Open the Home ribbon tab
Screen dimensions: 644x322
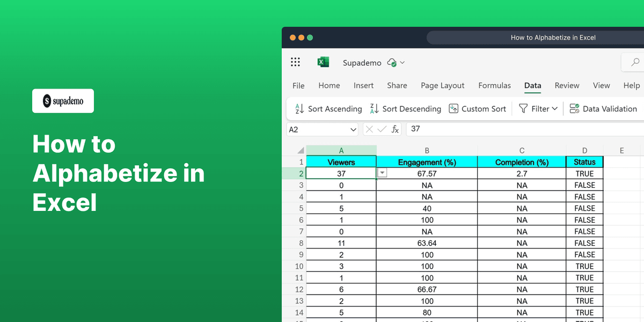[x=329, y=85]
